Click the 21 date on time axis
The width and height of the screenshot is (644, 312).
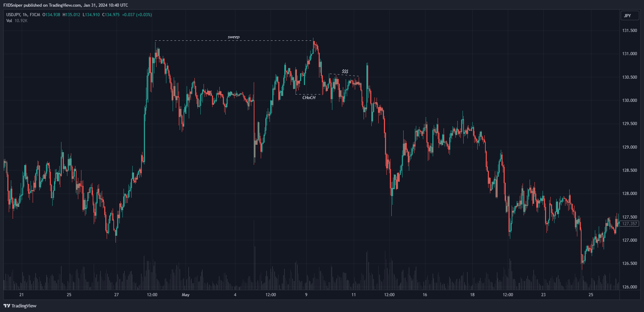[x=21, y=295]
